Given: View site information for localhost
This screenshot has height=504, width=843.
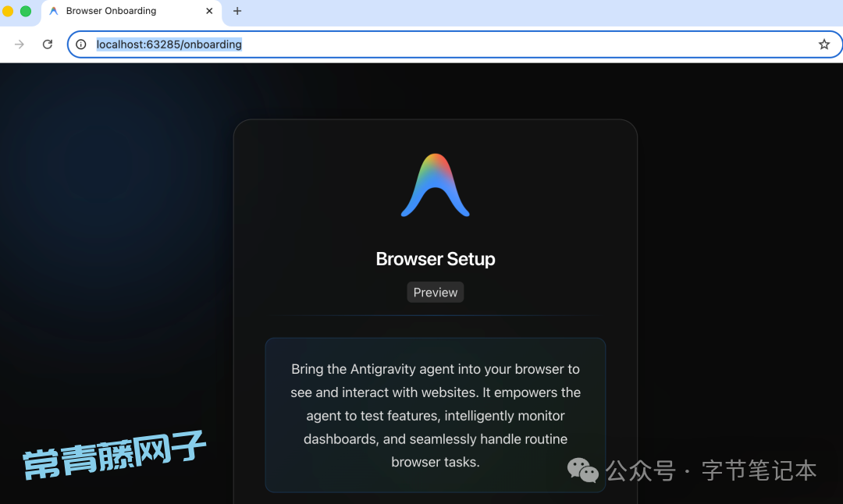Looking at the screenshot, I should click(x=81, y=44).
